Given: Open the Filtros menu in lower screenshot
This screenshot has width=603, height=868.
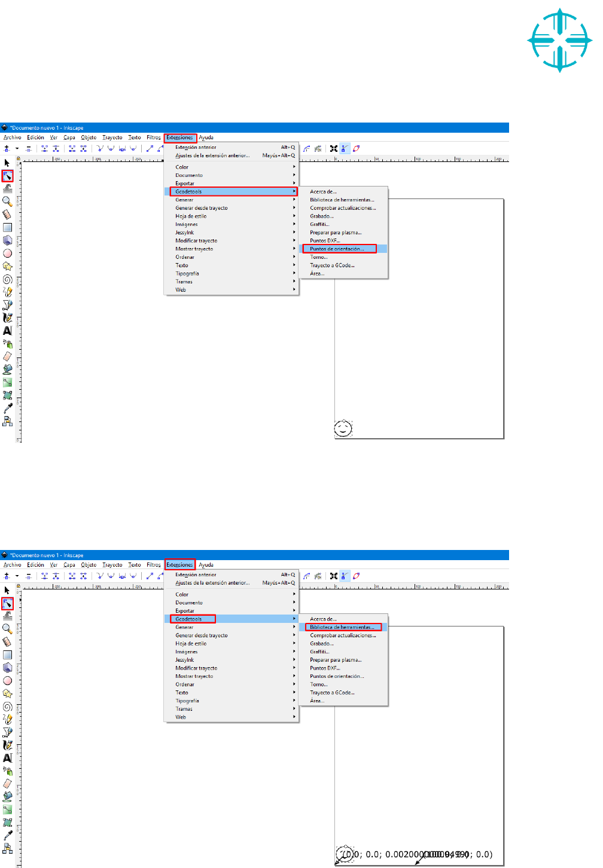Looking at the screenshot, I should [154, 565].
